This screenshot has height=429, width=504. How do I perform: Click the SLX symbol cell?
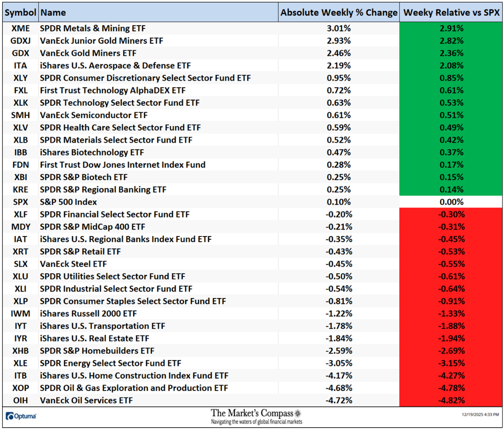click(x=20, y=264)
